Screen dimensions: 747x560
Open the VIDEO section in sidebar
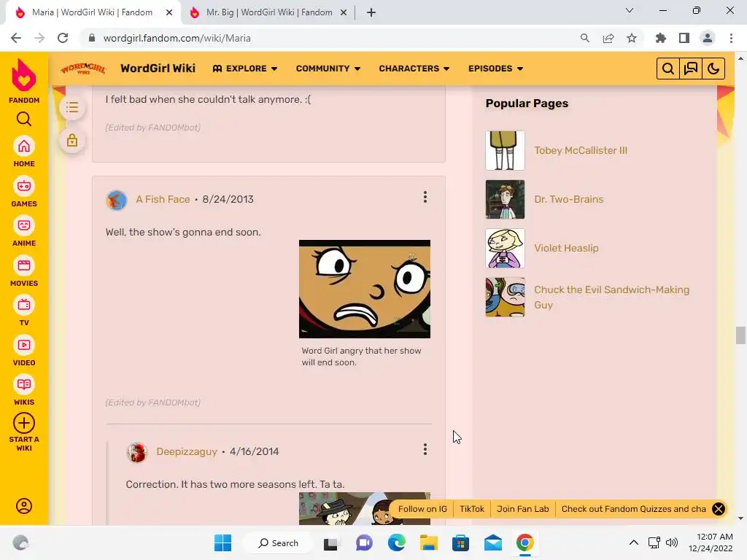point(24,351)
